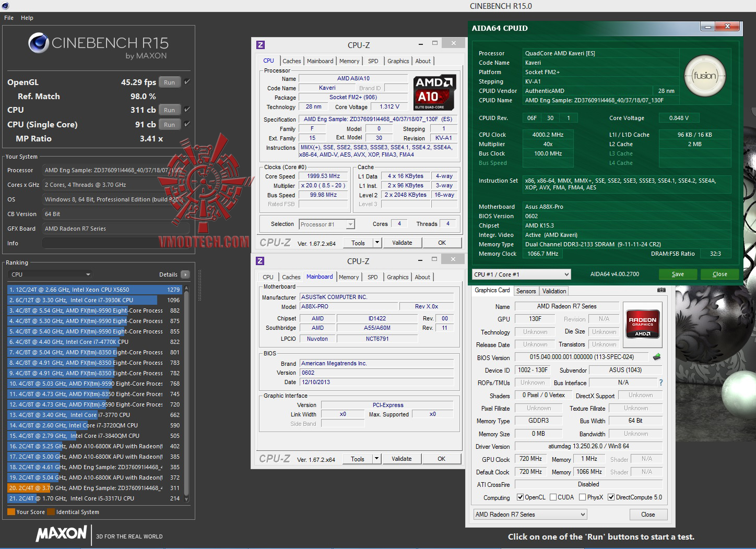Viewport: 756px width, 549px height.
Task: Click the MAXON logo at the bottom
Action: (x=62, y=533)
